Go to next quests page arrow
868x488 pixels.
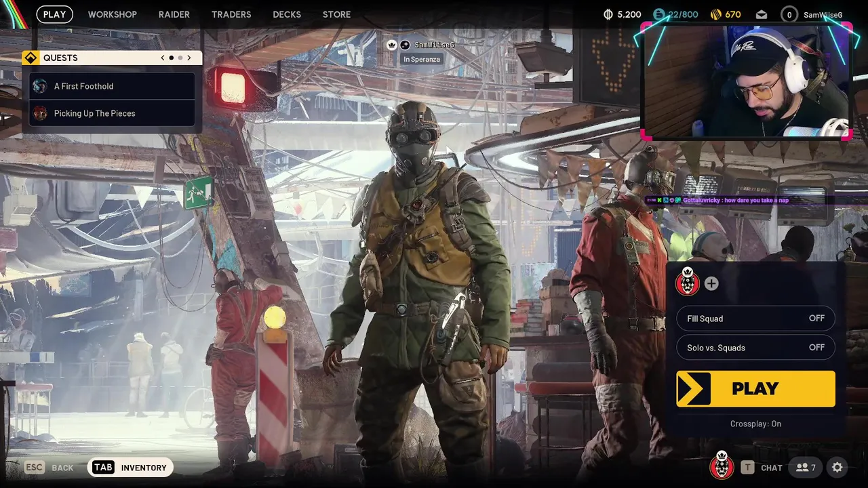coord(189,58)
